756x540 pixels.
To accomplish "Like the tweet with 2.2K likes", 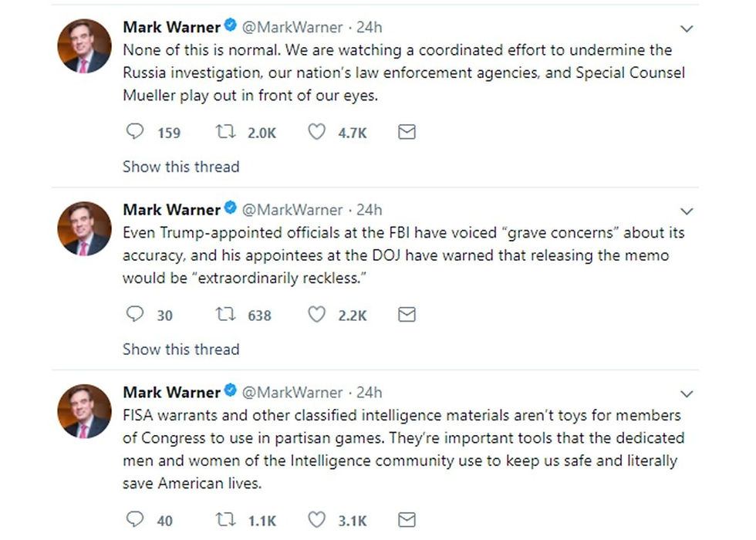I will coord(316,315).
